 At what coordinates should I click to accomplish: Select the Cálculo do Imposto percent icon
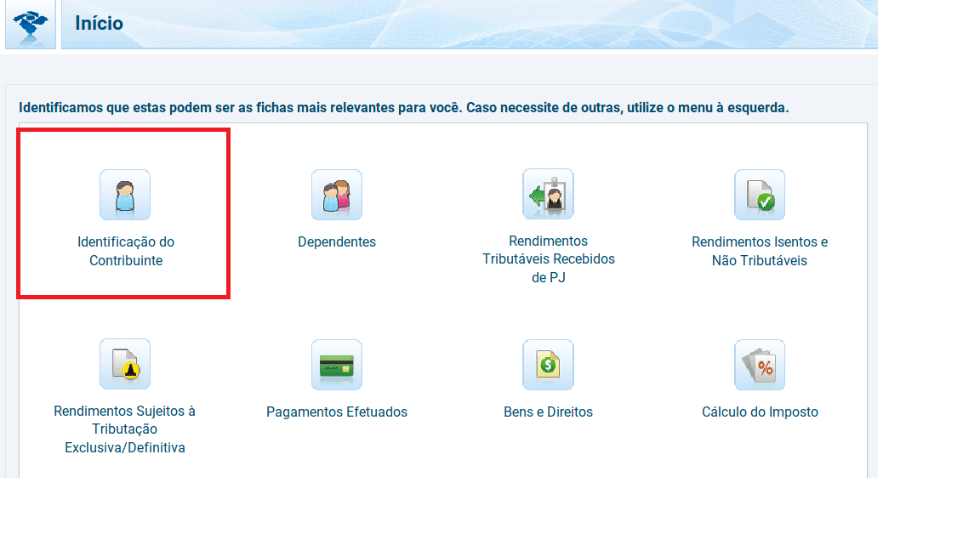[x=760, y=365]
